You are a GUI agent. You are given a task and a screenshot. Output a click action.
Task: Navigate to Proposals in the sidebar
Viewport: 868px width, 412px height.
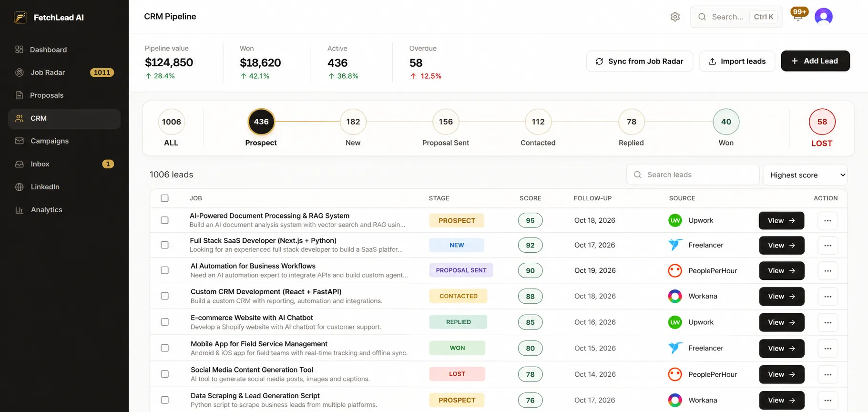(64, 95)
